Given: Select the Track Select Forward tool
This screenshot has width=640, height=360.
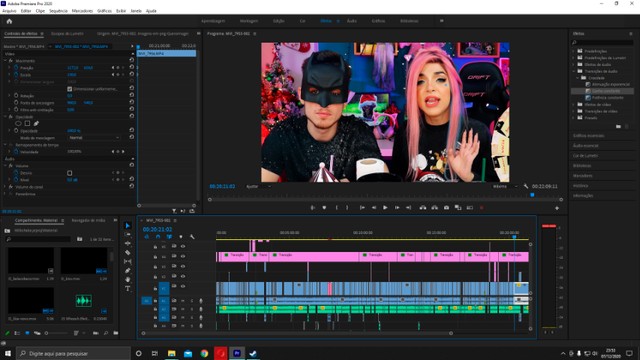Looking at the screenshot, I should pyautogui.click(x=127, y=234).
